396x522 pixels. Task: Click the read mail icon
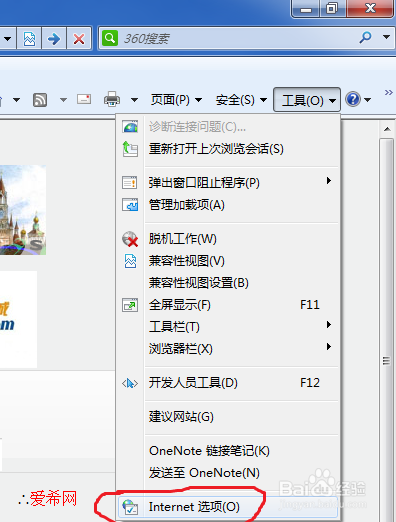84,99
